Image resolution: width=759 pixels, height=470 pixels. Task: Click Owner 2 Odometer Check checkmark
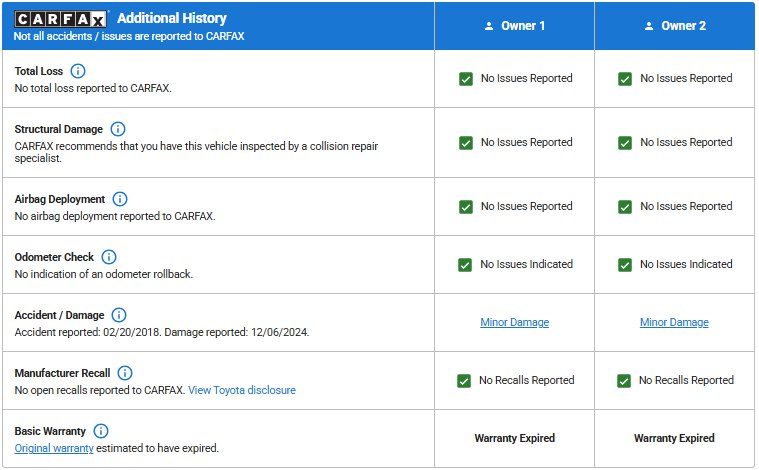click(x=625, y=265)
